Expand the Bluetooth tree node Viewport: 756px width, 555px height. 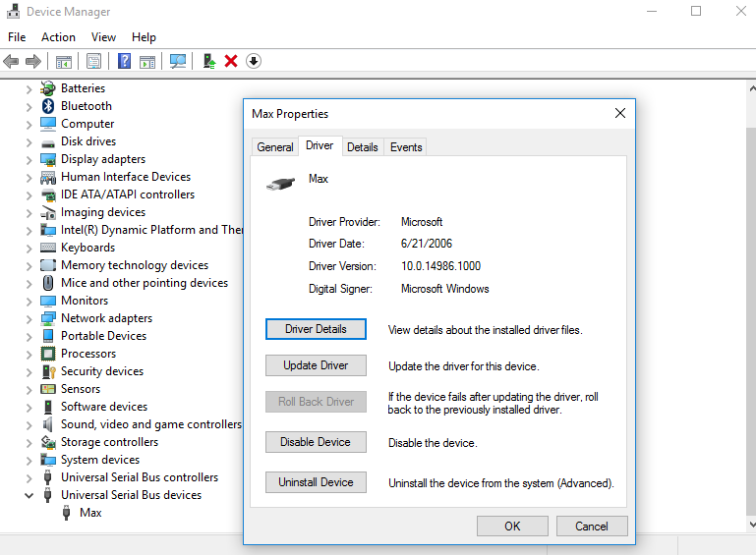(x=29, y=107)
